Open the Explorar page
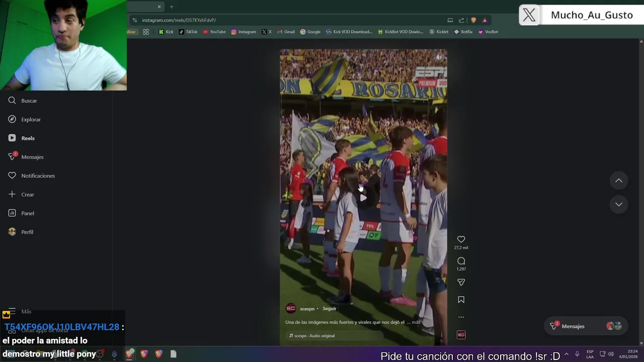 pos(24,119)
